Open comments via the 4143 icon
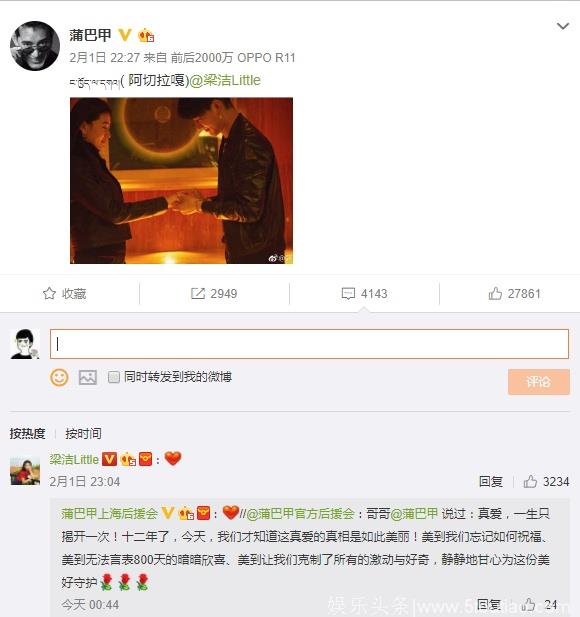Screen dimensions: 580x617 click(364, 294)
